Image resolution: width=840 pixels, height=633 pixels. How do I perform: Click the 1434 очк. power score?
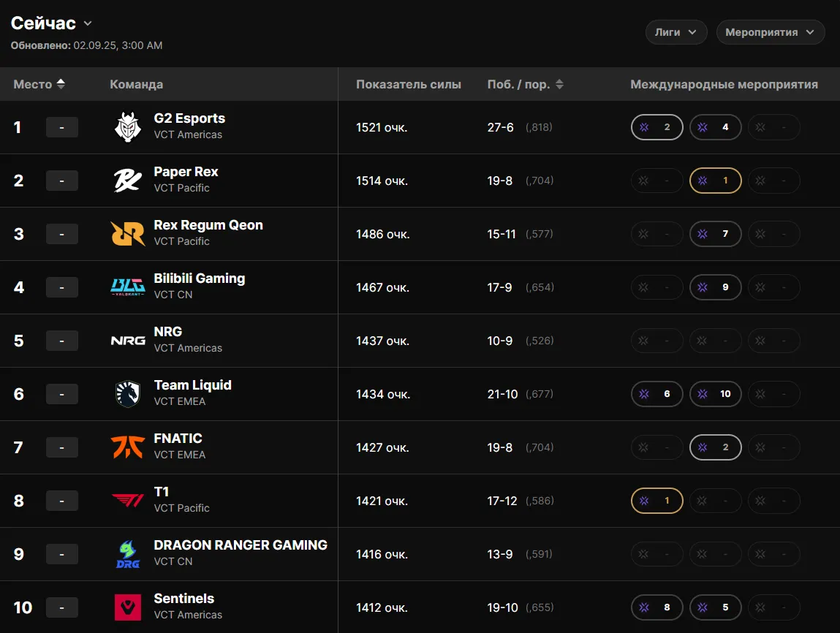coord(383,394)
